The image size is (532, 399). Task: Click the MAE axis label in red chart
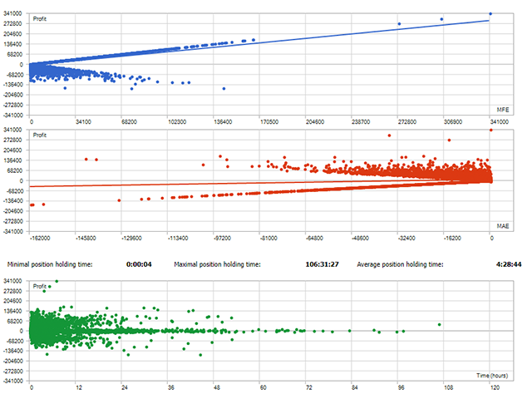503,226
